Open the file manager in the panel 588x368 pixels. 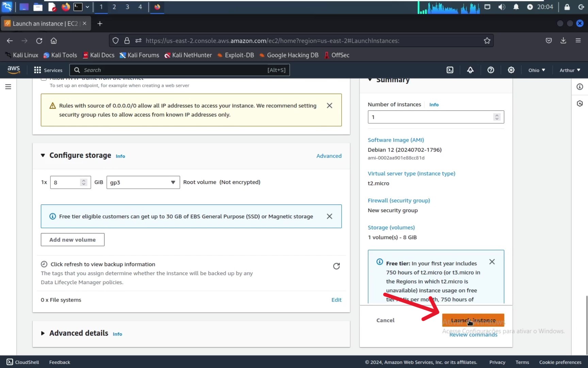tap(38, 7)
